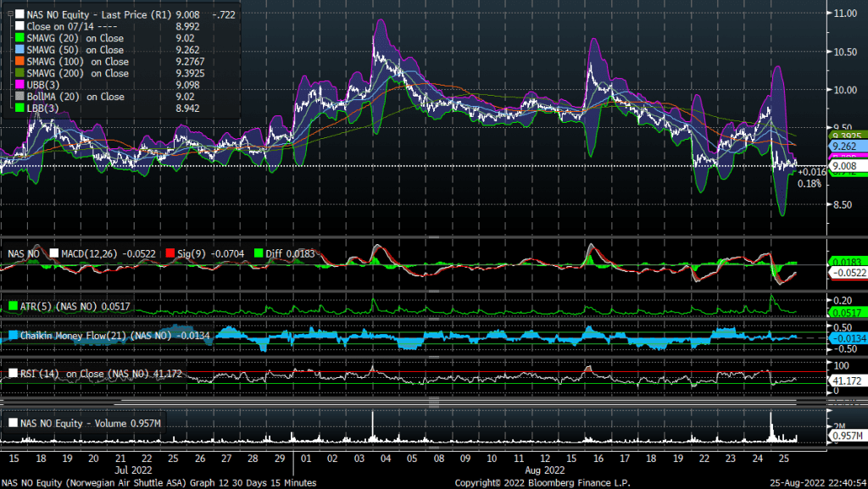Click the '41.172' RSI tag on right axis
The height and width of the screenshot is (489, 868).
[x=847, y=381]
